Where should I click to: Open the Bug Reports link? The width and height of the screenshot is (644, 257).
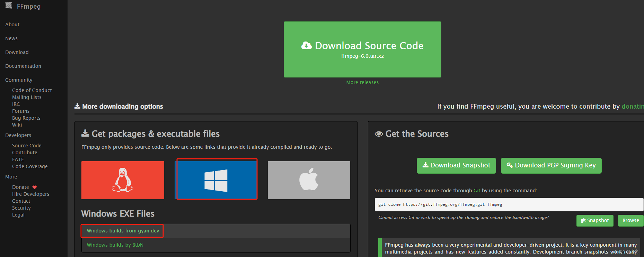pyautogui.click(x=26, y=118)
